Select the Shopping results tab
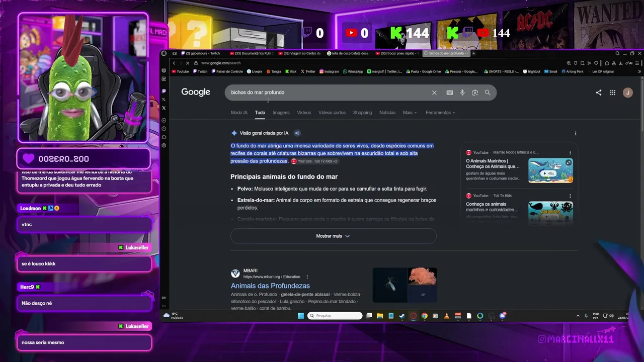The image size is (644, 362). click(362, 113)
